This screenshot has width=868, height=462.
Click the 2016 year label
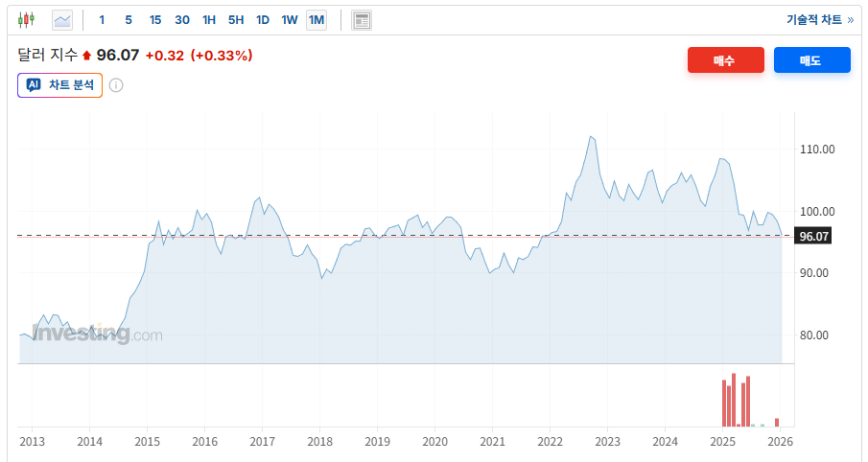205,442
